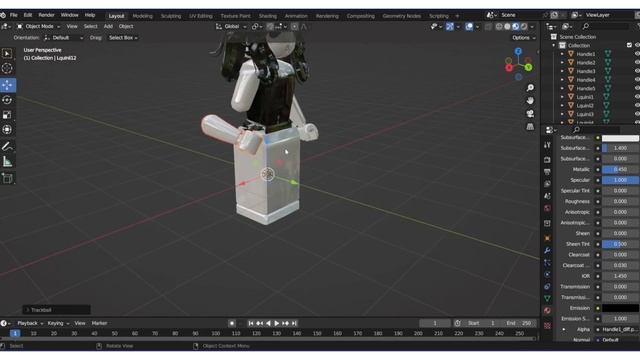This screenshot has width=640, height=360.
Task: Select the Cursor tool
Action: click(7, 68)
